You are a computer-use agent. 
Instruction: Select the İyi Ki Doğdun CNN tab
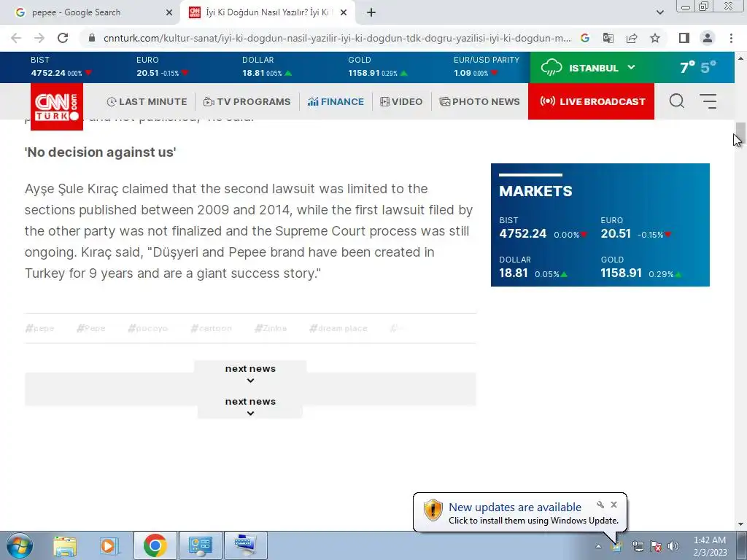(267, 12)
